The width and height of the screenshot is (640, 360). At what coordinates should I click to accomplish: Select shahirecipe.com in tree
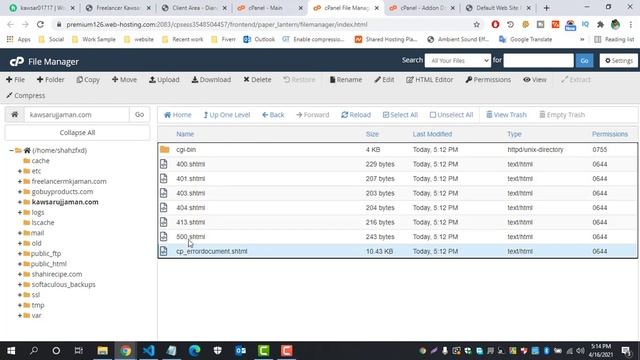pyautogui.click(x=57, y=274)
